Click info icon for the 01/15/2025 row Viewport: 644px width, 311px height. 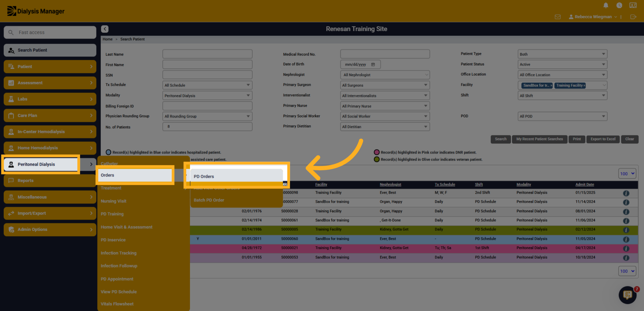click(x=626, y=193)
